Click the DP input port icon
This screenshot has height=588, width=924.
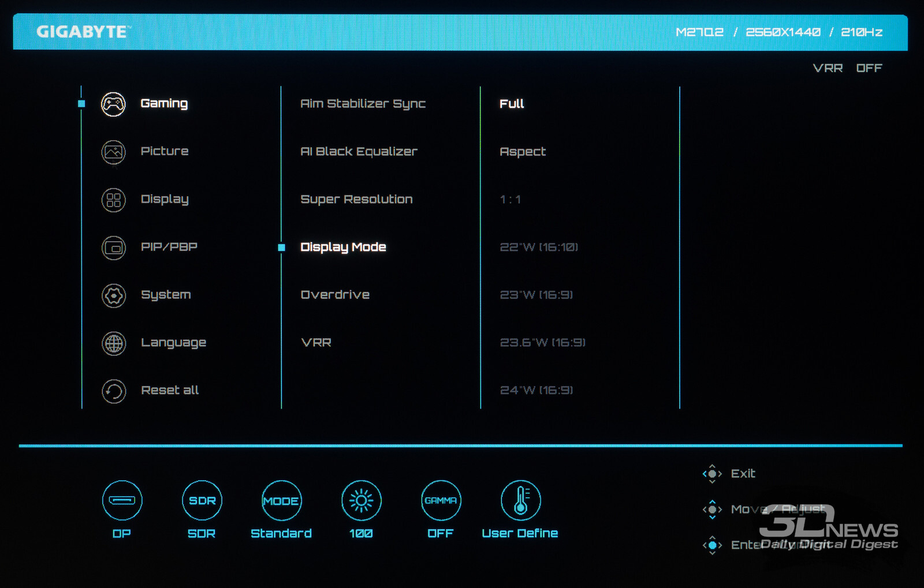pos(122,500)
